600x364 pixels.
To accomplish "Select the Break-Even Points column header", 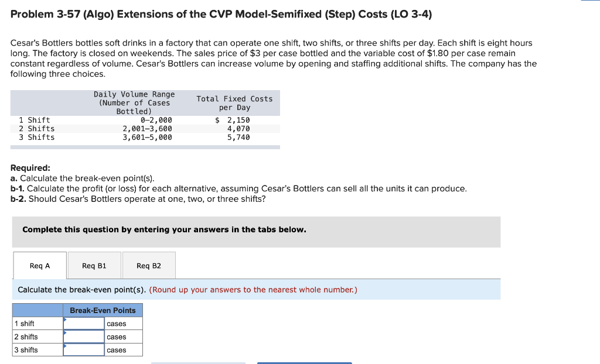I will point(103,310).
